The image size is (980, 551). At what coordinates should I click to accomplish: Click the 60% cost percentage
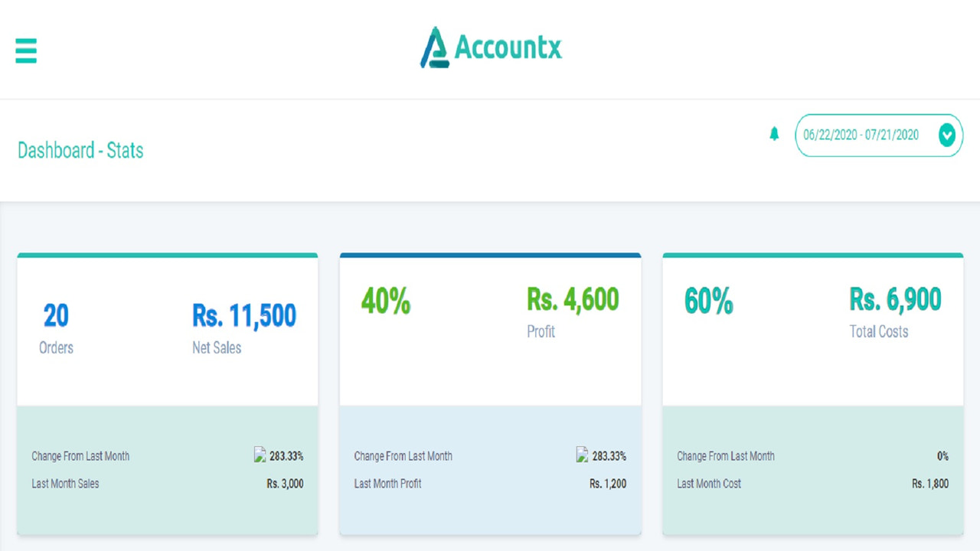click(708, 302)
